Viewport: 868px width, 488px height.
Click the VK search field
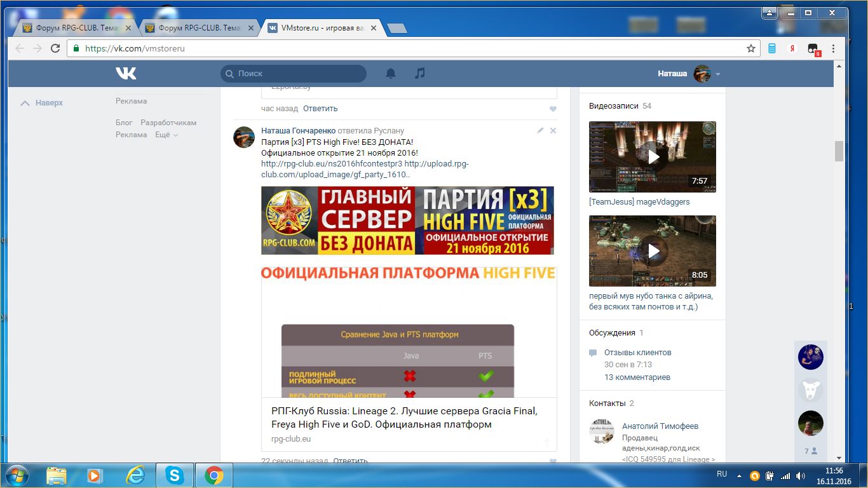point(294,74)
